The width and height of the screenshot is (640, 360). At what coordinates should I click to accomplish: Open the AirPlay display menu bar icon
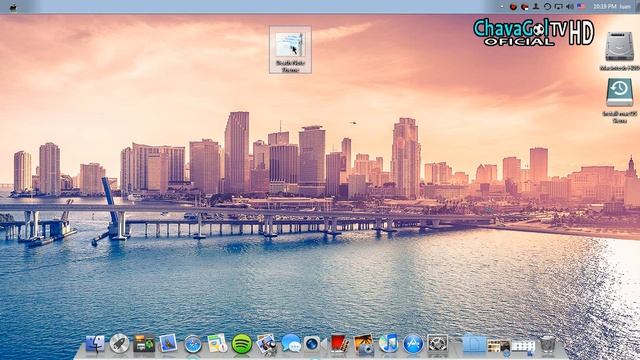coord(558,7)
